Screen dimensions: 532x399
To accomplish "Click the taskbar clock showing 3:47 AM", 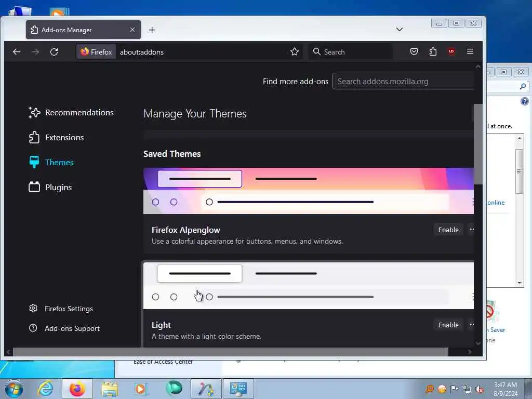I will 505,389.
